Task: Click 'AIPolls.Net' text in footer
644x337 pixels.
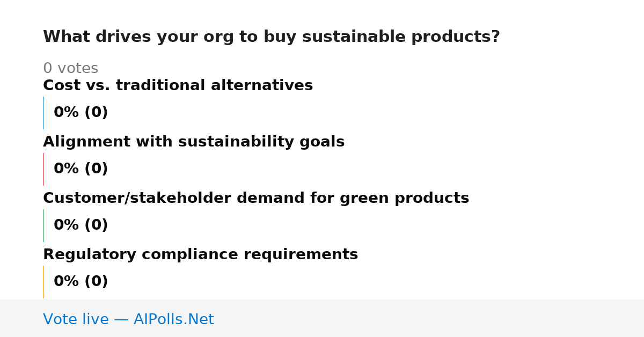Action: pos(173,319)
